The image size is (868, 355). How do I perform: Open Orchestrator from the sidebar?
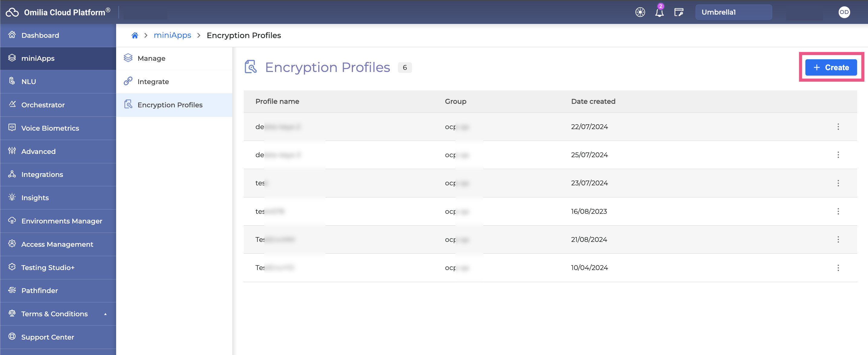(43, 105)
